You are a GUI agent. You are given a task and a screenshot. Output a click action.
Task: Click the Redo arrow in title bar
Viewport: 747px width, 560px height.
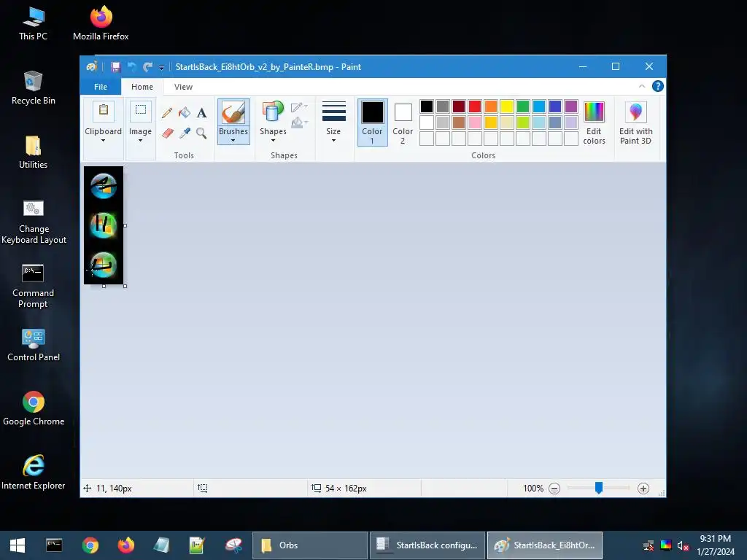[x=148, y=67]
